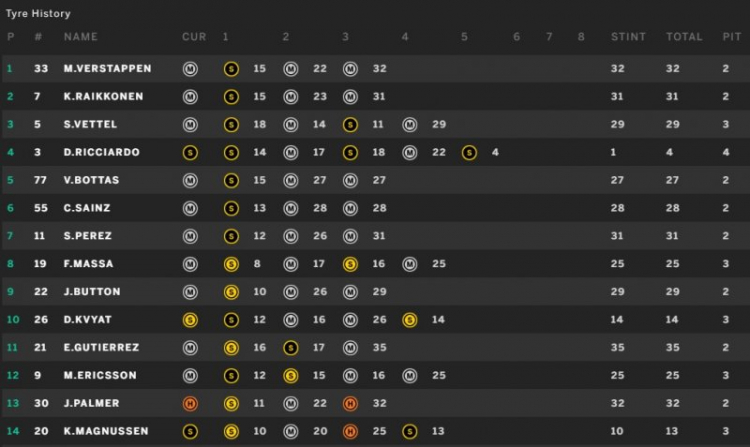Sort by the TOTAL column header
The height and width of the screenshot is (447, 750).
coord(684,37)
